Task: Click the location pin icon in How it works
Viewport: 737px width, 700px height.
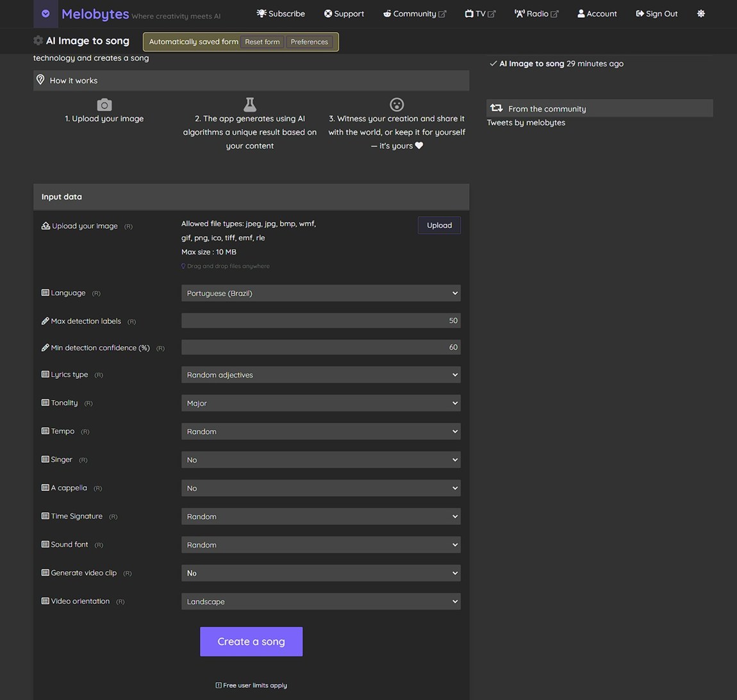Action: [x=40, y=80]
